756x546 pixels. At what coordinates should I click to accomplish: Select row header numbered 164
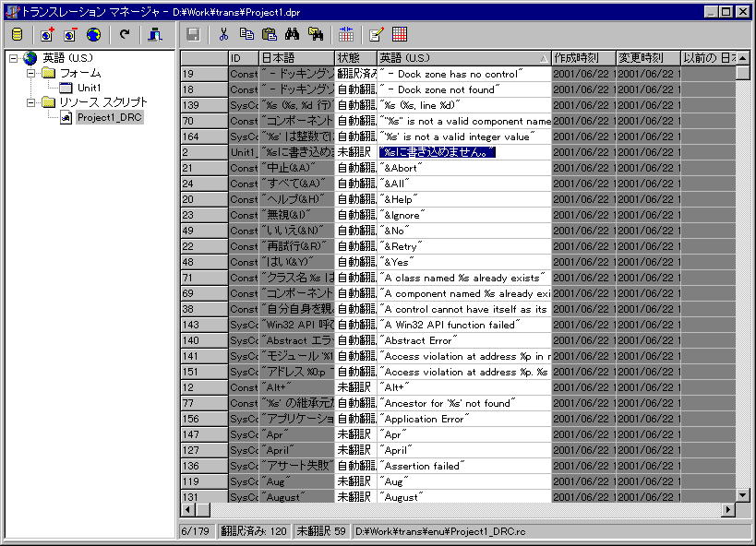[x=204, y=136]
